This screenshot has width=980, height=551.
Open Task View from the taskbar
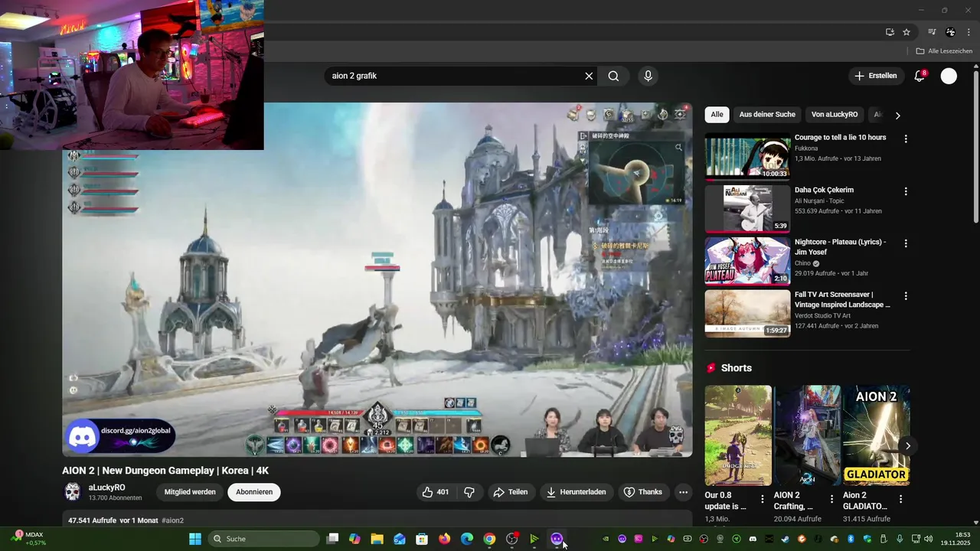point(332,539)
